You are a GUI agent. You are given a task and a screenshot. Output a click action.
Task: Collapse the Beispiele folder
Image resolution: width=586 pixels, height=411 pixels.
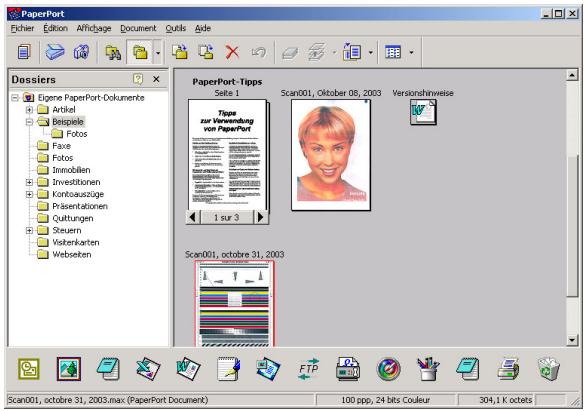click(x=29, y=122)
